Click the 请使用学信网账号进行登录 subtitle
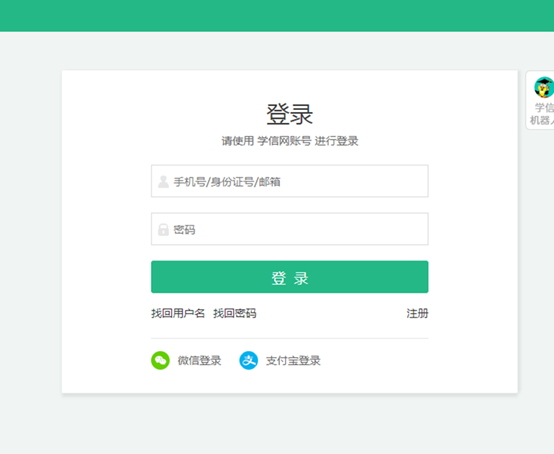Viewport: 554px width, 454px height. click(290, 141)
